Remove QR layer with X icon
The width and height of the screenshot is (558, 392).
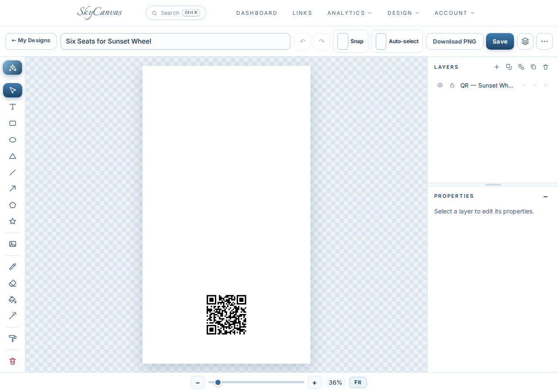tap(546, 85)
